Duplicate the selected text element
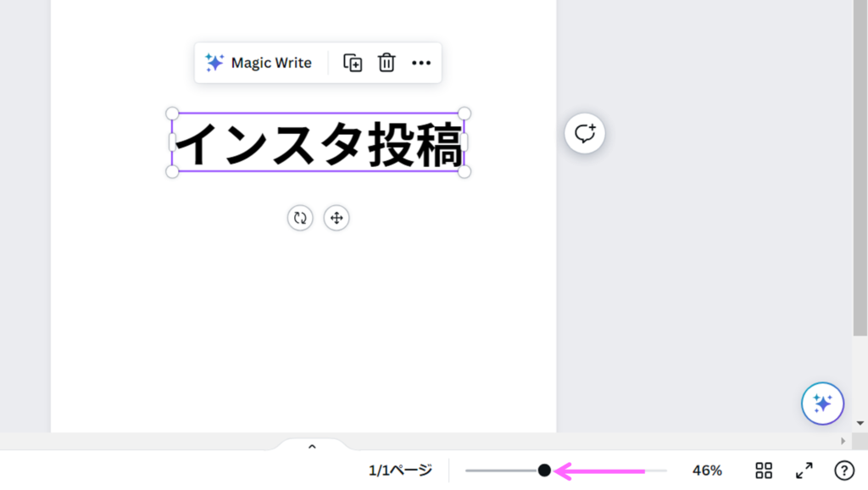The image size is (868, 490). pos(353,63)
